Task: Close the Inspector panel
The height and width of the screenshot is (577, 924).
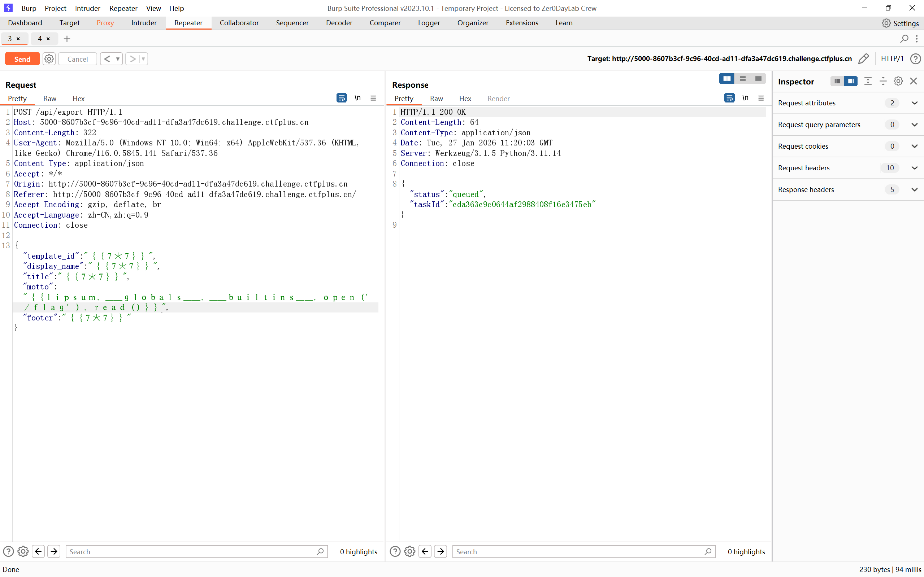Action: pos(914,81)
